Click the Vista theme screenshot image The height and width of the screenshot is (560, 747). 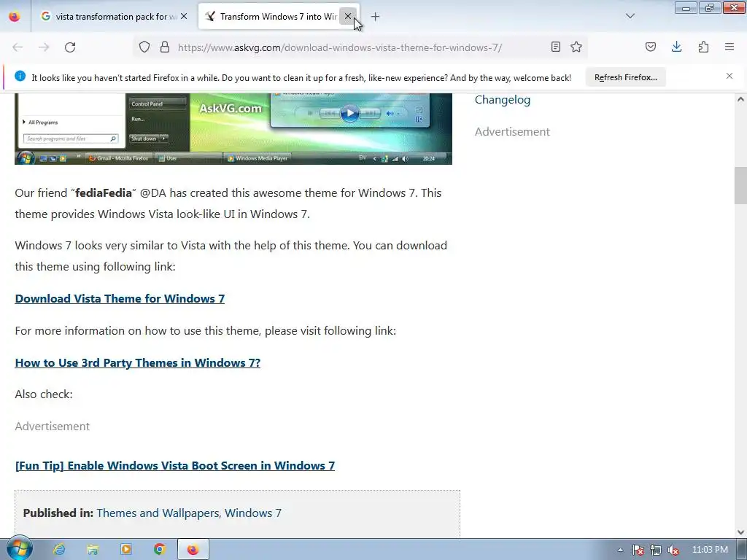(x=233, y=129)
